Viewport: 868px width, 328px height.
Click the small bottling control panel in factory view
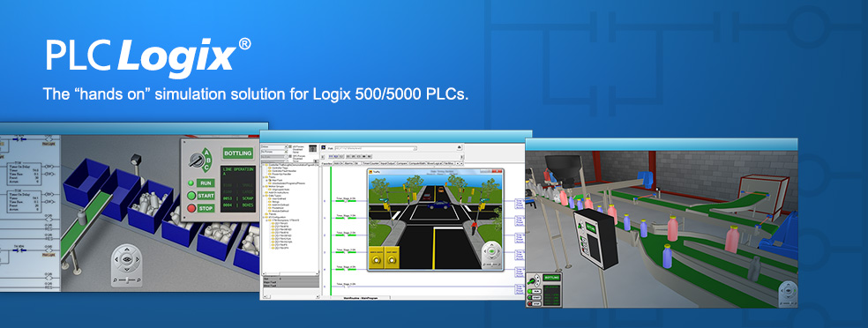pyautogui.click(x=543, y=289)
